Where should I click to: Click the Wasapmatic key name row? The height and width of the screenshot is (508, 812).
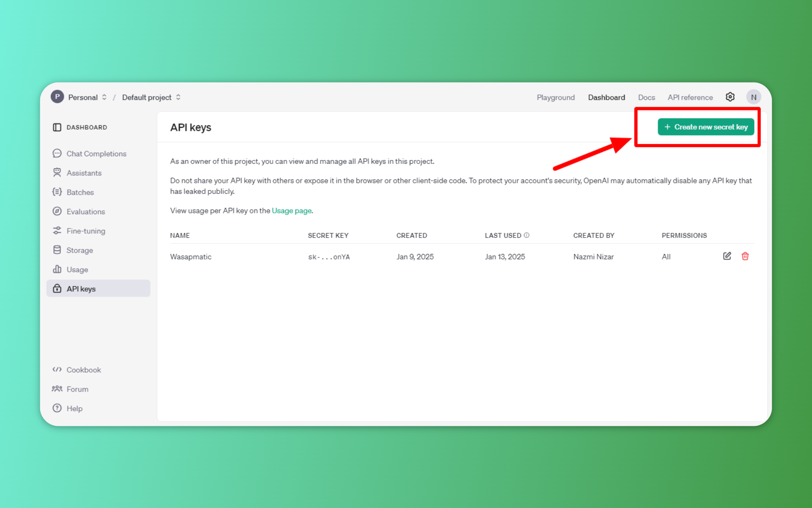(191, 257)
